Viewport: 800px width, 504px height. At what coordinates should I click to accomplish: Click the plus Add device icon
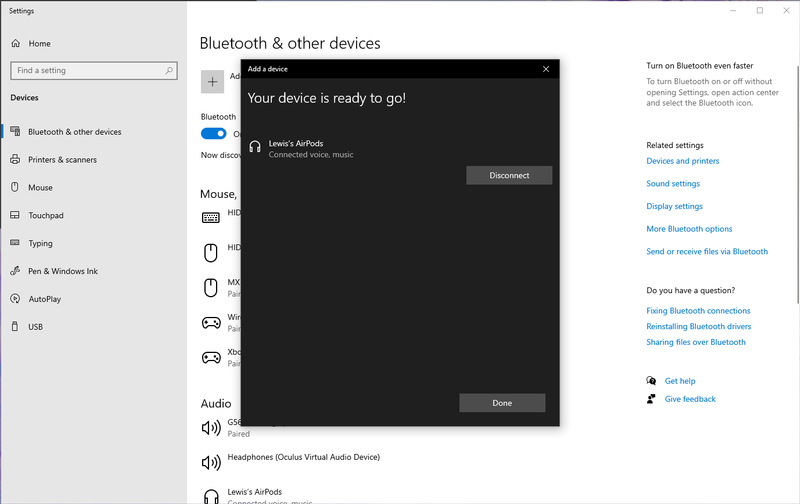[212, 82]
